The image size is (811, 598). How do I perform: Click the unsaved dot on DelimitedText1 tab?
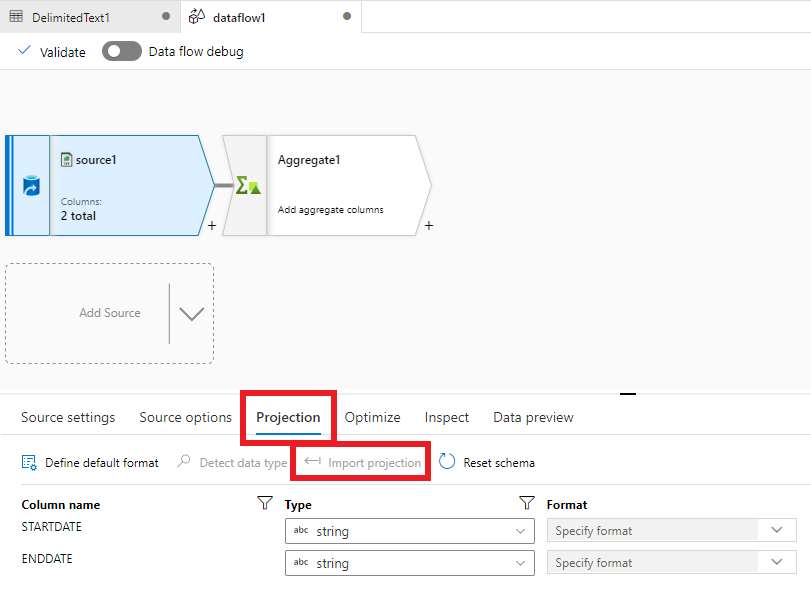tap(166, 16)
